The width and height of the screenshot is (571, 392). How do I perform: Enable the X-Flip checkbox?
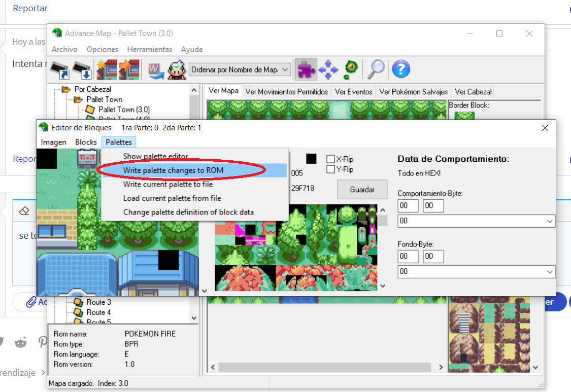(x=331, y=159)
